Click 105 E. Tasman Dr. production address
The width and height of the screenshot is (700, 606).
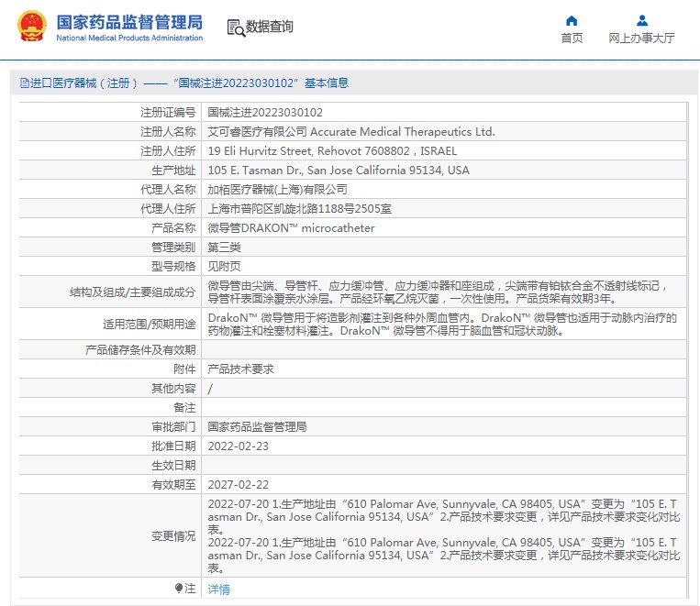click(339, 170)
